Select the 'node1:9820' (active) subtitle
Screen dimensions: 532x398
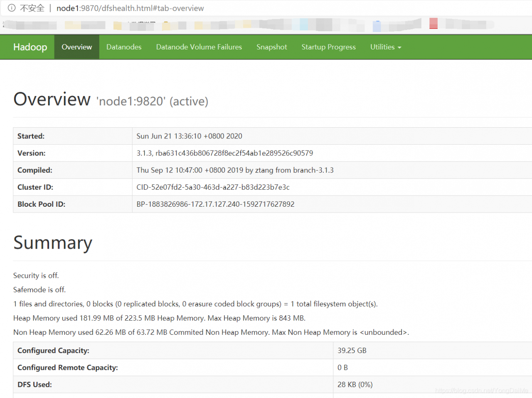pyautogui.click(x=152, y=101)
